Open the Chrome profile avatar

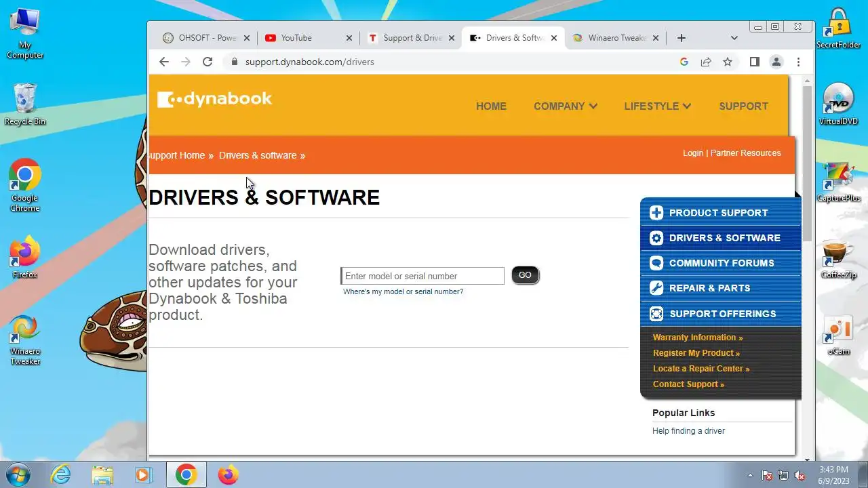tap(776, 62)
